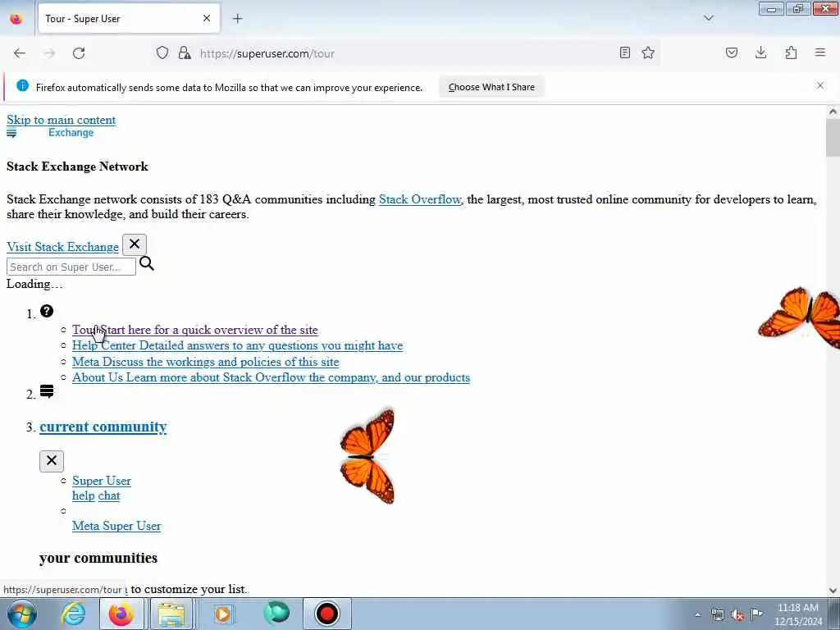The width and height of the screenshot is (840, 630).
Task: Open the Meta Super User link
Action: (116, 526)
